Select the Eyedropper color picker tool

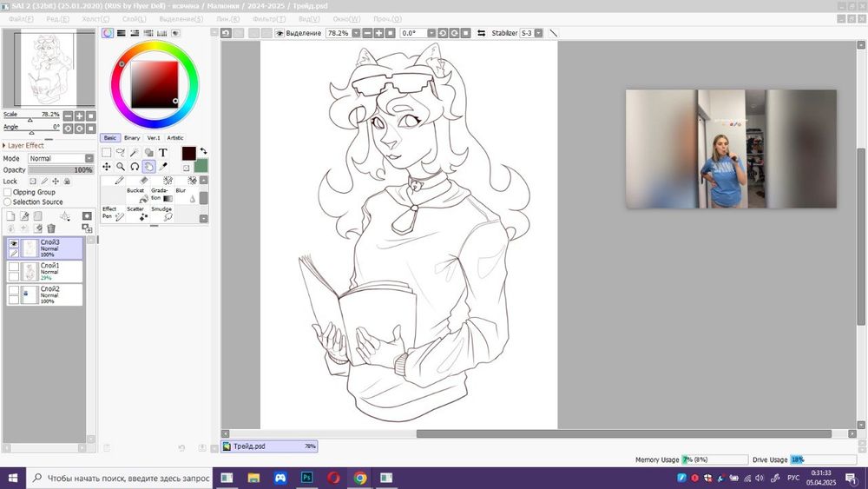[x=163, y=166]
